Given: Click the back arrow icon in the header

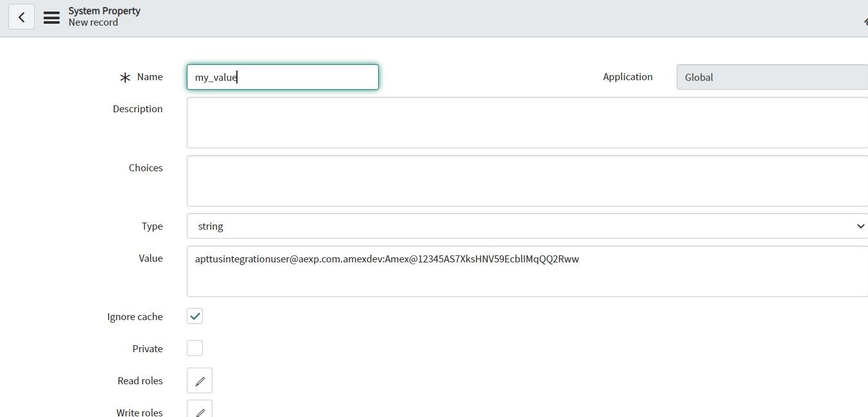Looking at the screenshot, I should (x=21, y=17).
